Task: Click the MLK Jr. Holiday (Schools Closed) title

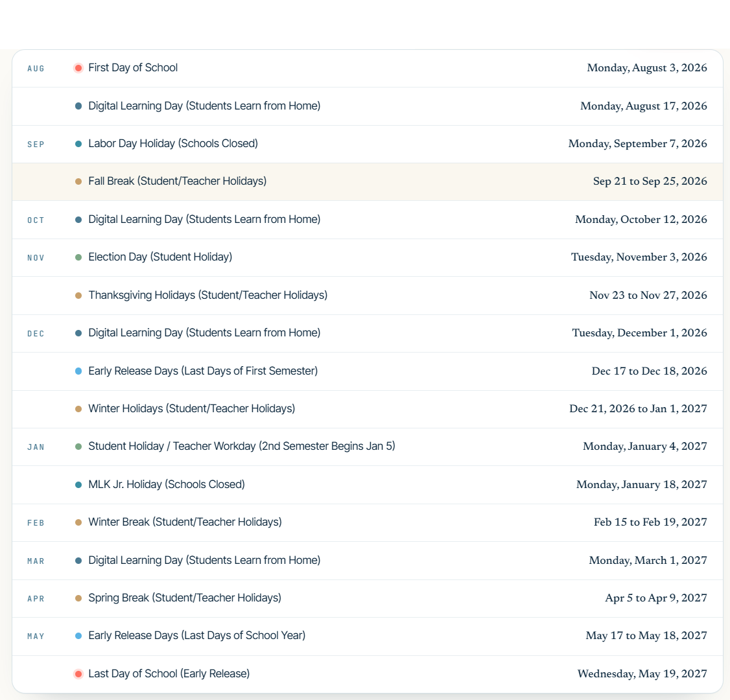Action: (167, 485)
